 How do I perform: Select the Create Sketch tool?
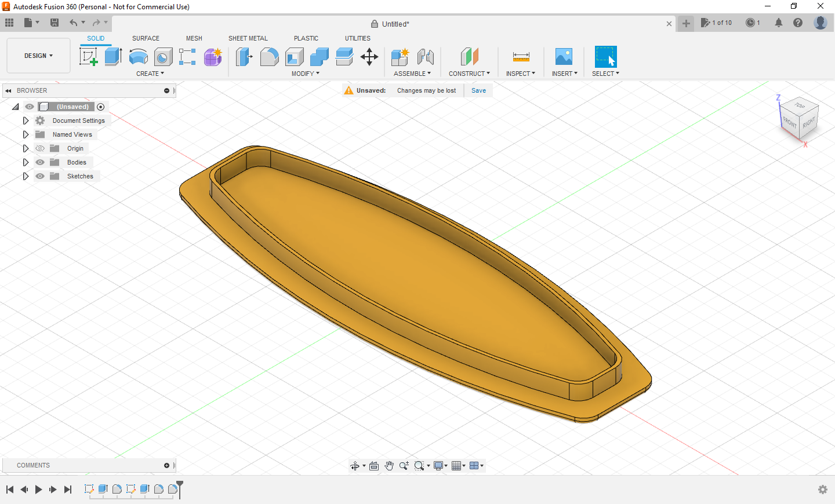[88, 57]
